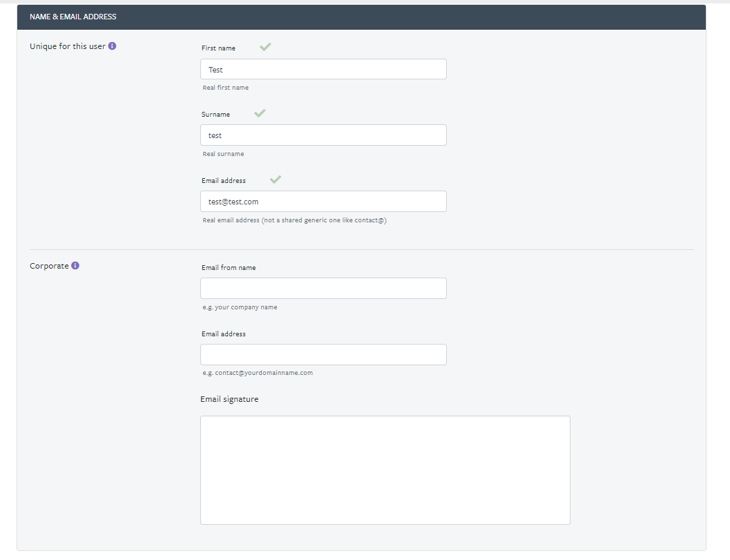Click the 'Unique for this user' label

coord(68,46)
